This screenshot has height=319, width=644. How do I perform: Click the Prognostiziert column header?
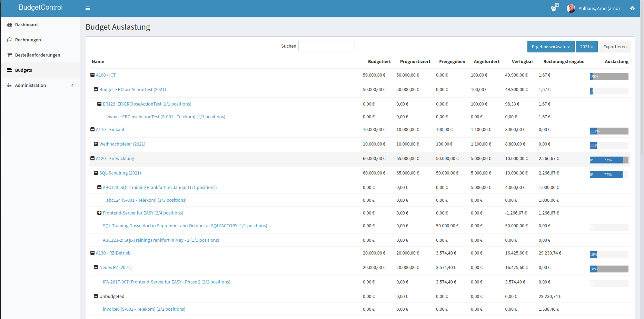[x=415, y=61]
